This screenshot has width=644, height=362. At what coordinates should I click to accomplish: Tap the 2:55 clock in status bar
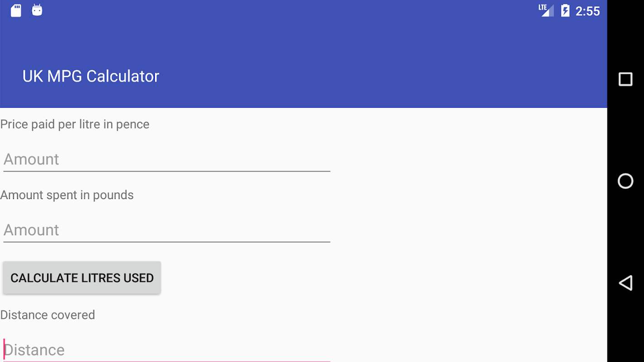(x=587, y=11)
